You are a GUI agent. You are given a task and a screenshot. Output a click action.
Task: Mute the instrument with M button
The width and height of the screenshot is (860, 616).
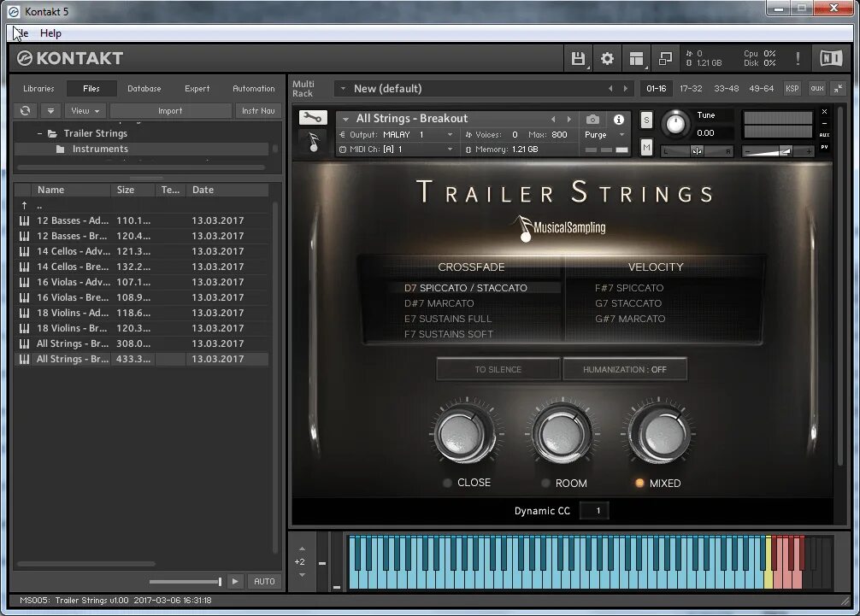646,146
